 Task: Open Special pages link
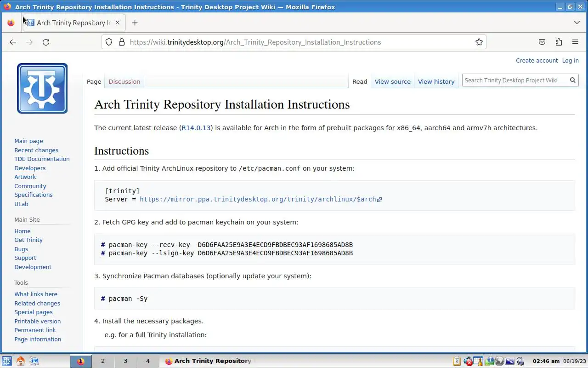tap(34, 312)
